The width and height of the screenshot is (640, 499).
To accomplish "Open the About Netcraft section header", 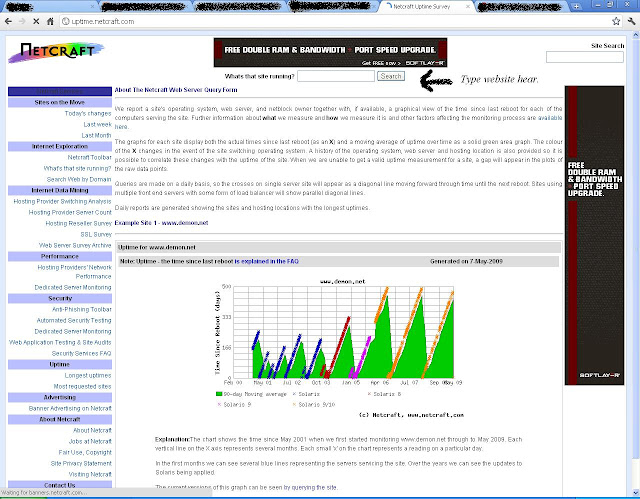I will (60, 420).
